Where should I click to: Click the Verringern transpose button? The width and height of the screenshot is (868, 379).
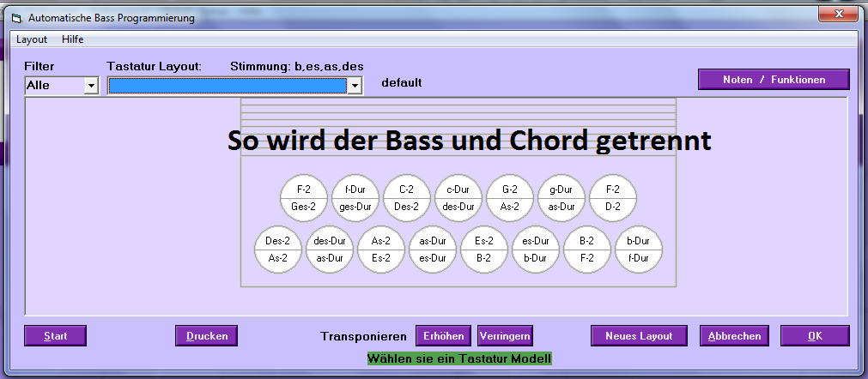coord(505,336)
